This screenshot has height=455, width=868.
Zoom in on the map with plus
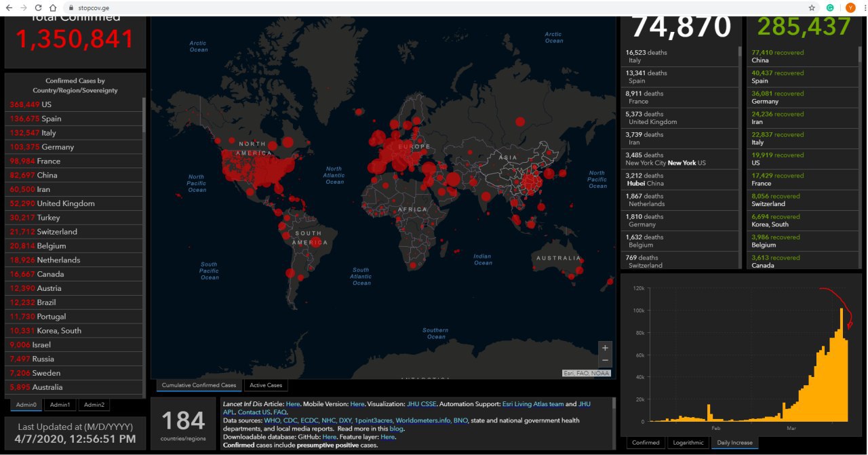click(x=605, y=348)
